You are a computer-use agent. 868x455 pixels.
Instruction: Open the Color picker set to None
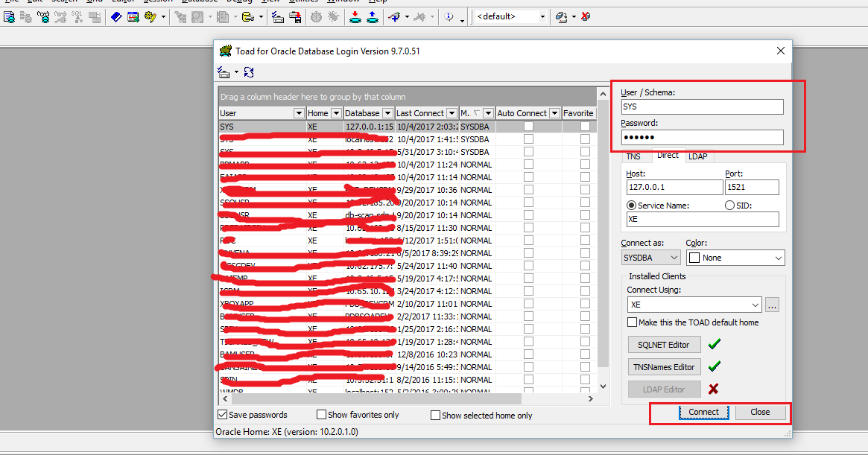pos(735,257)
